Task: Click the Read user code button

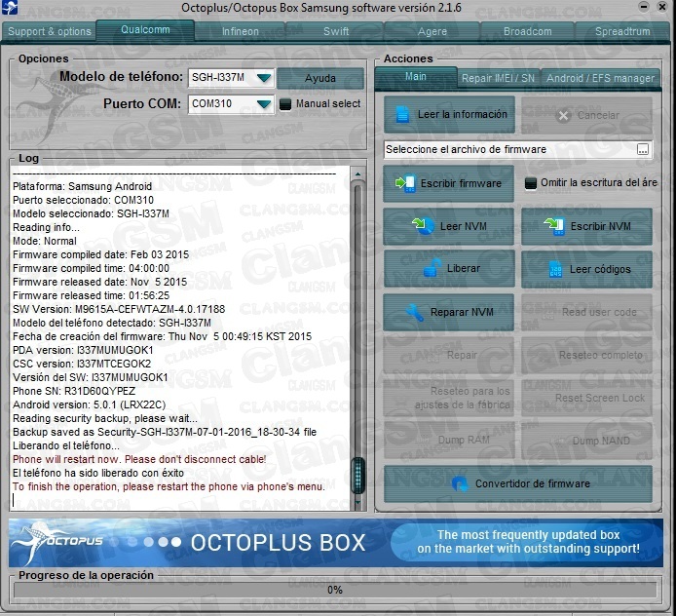Action: [x=586, y=312]
